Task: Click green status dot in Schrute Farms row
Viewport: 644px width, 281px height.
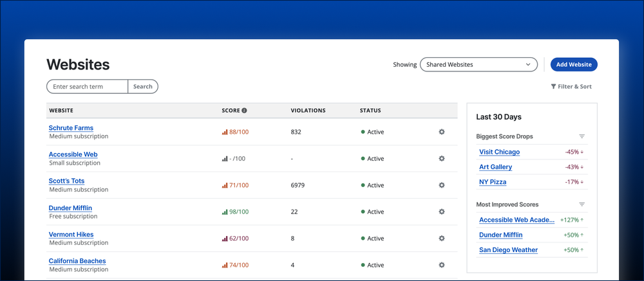Action: tap(363, 132)
